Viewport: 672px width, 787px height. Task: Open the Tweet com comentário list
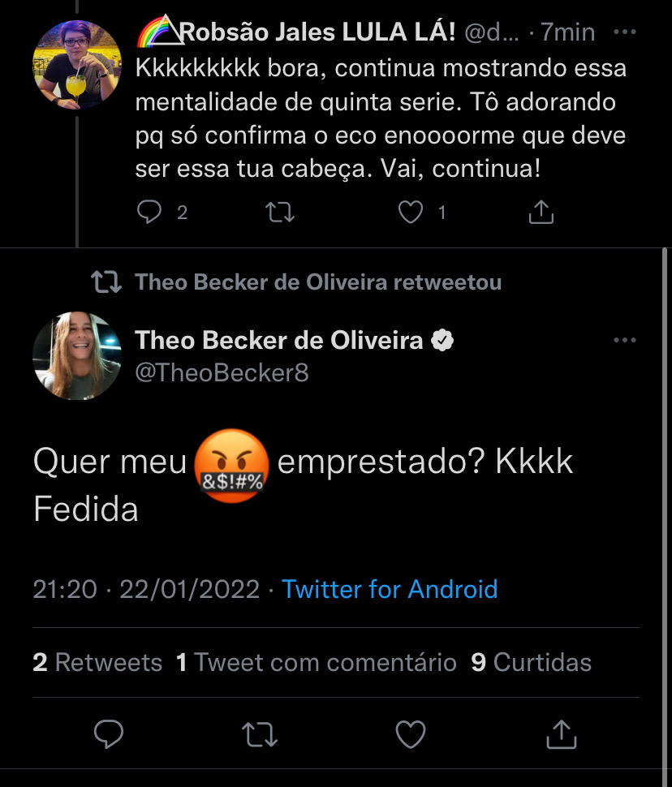click(317, 663)
